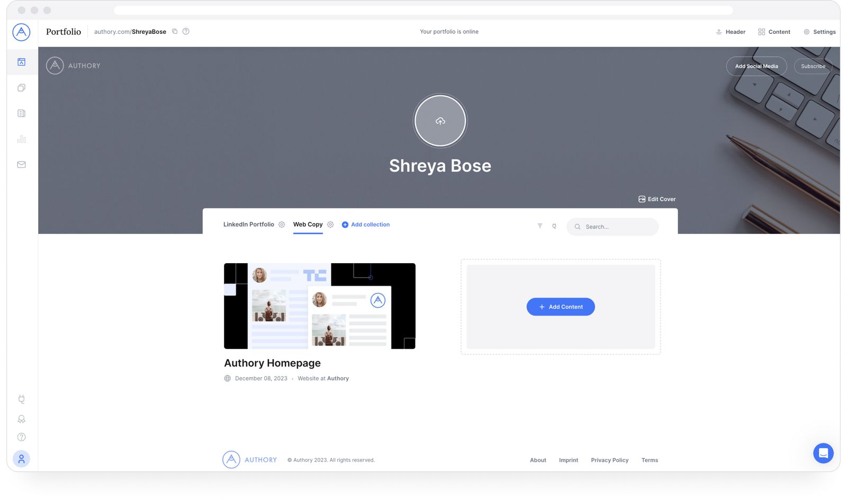Click the envelope newsletter icon in sidebar

(x=21, y=165)
